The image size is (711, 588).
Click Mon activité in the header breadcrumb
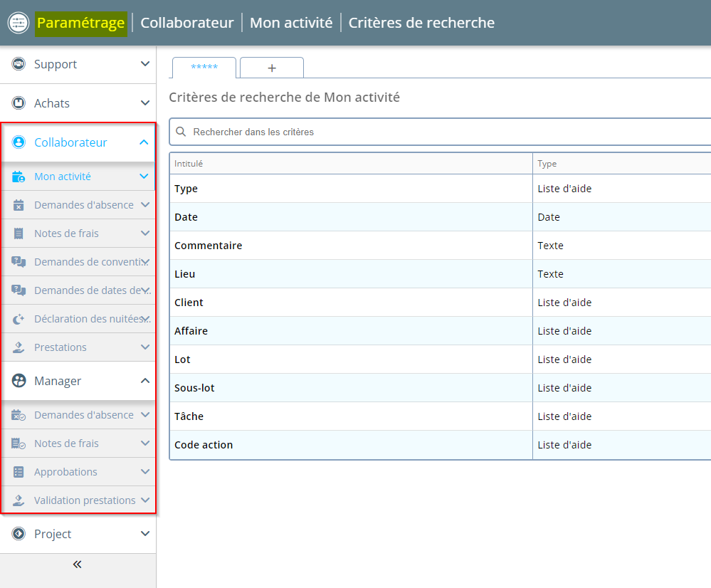(x=291, y=23)
